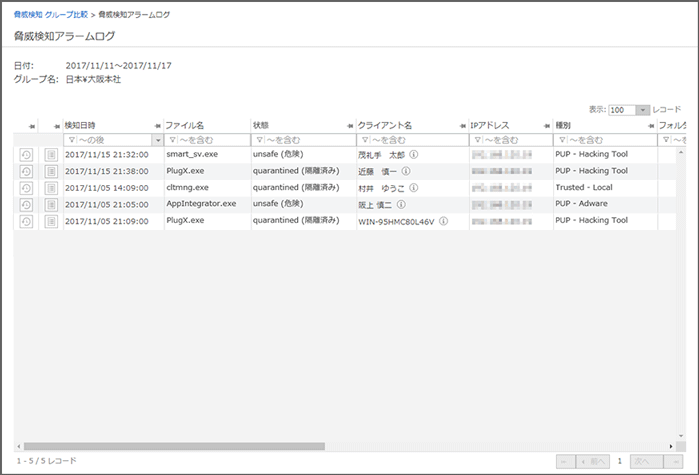Viewport: 699px width, 475px height.
Task: Click info icon beside WIN-95HMC80L46V client
Action: tap(443, 221)
